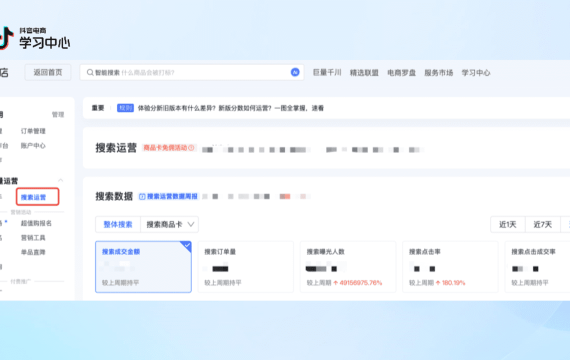This screenshot has width=570, height=360.
Task: Open 营销工具 in the sidebar
Action: click(x=33, y=237)
